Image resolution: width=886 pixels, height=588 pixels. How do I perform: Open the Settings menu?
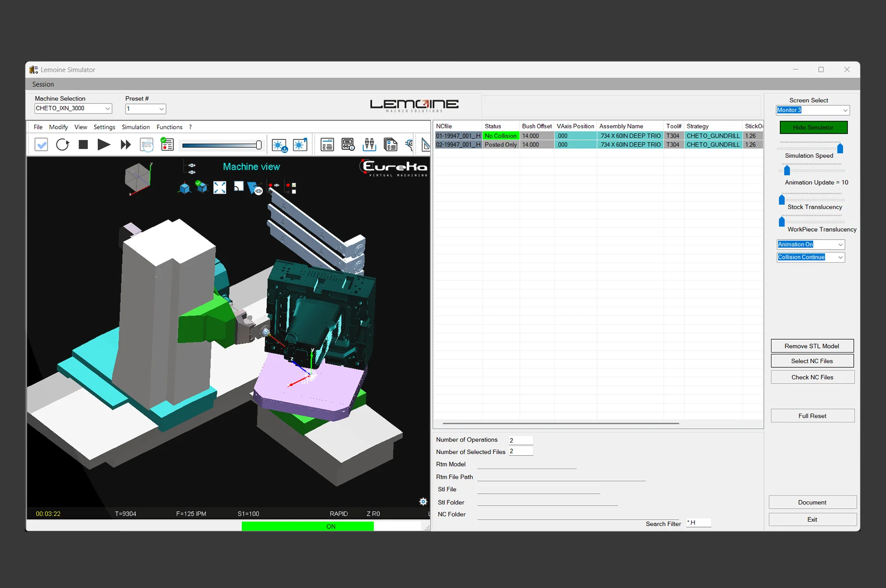[x=104, y=127]
